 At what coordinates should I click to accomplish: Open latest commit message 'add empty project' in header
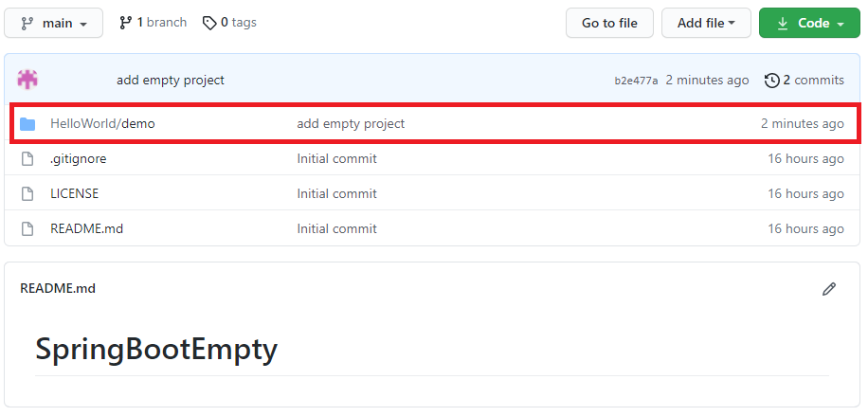tap(171, 81)
